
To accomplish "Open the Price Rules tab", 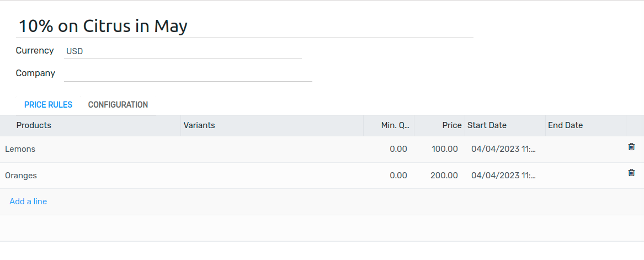I will tap(48, 105).
